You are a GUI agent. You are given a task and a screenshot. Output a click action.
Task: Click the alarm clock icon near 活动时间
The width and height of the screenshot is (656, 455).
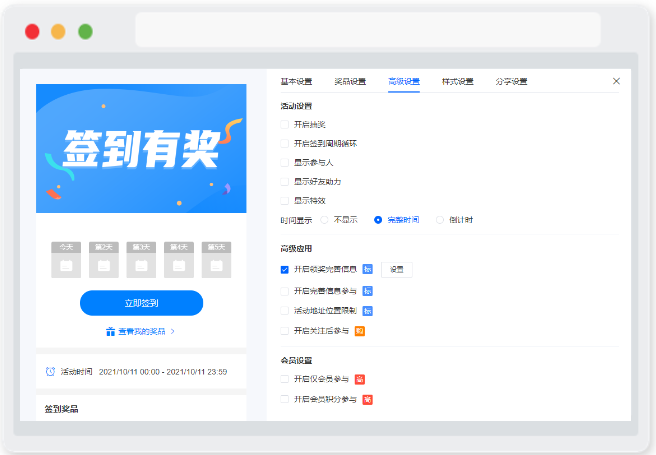pos(50,371)
